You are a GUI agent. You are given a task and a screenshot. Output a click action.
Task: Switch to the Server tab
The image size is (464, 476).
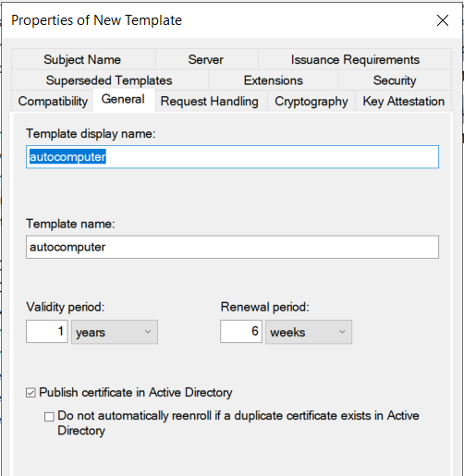[x=206, y=59]
